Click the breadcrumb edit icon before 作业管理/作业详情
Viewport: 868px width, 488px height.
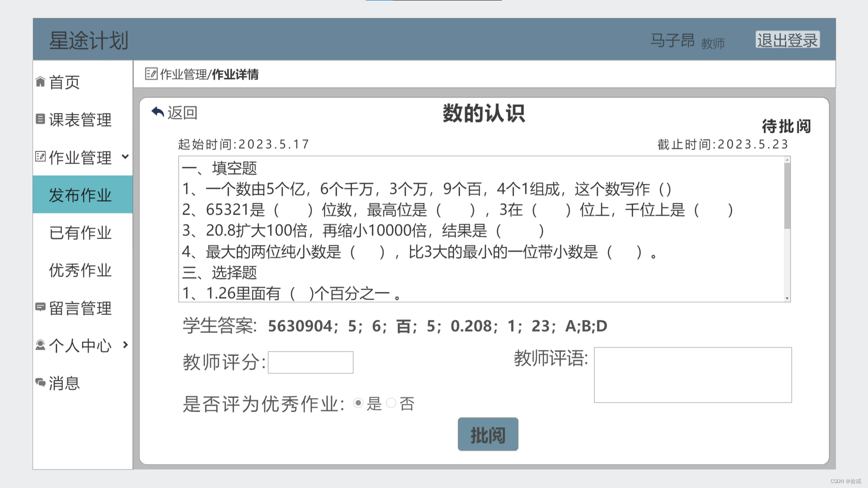(x=151, y=74)
